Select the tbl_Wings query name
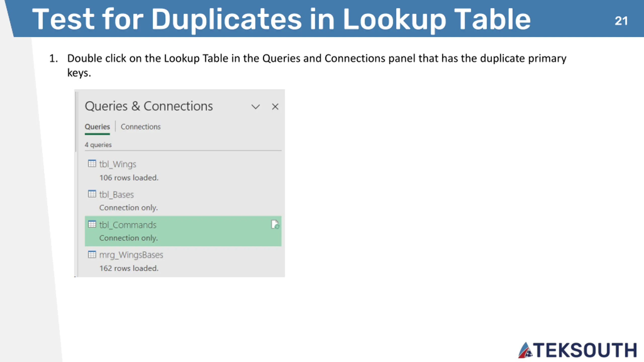 click(x=118, y=164)
